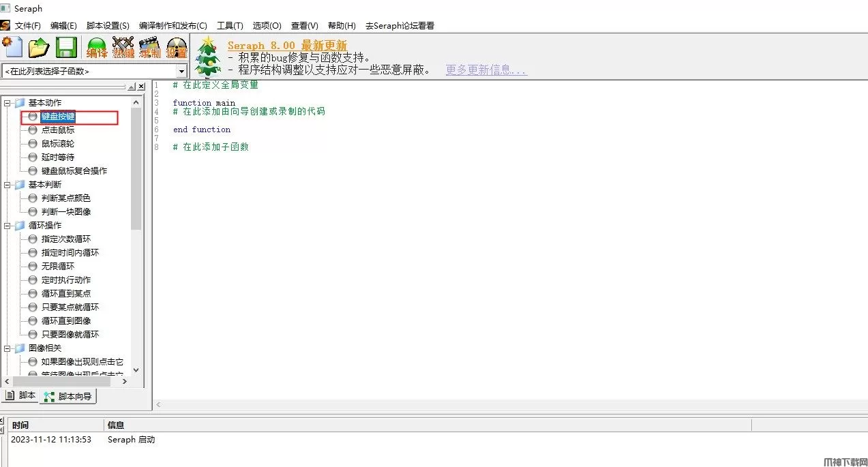Screen dimensions: 868x467
Task: Select 鼠标滚轮 in the wizard tree
Action: tap(58, 144)
